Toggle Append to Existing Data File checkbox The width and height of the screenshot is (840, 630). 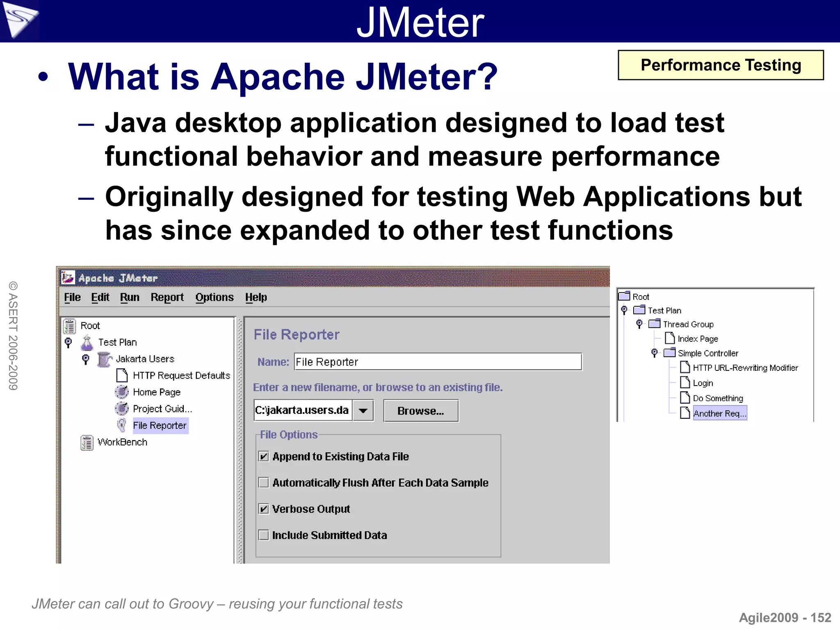(x=264, y=457)
